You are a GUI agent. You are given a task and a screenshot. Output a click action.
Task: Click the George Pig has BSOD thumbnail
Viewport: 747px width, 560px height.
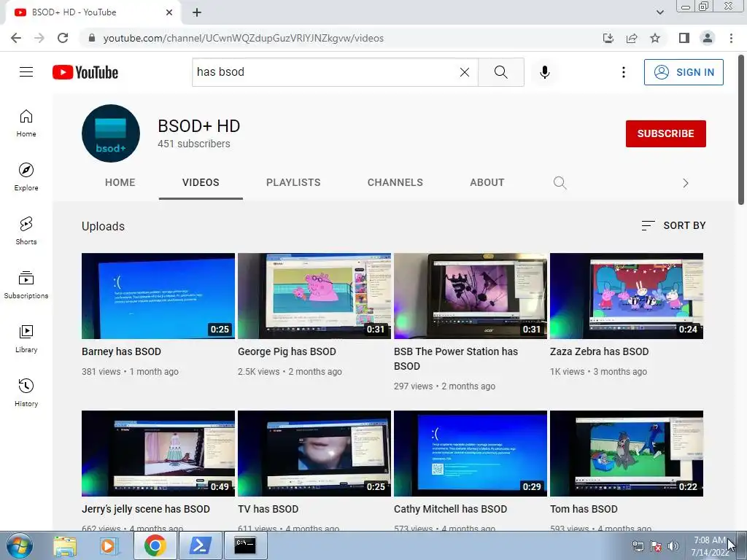pyautogui.click(x=314, y=296)
